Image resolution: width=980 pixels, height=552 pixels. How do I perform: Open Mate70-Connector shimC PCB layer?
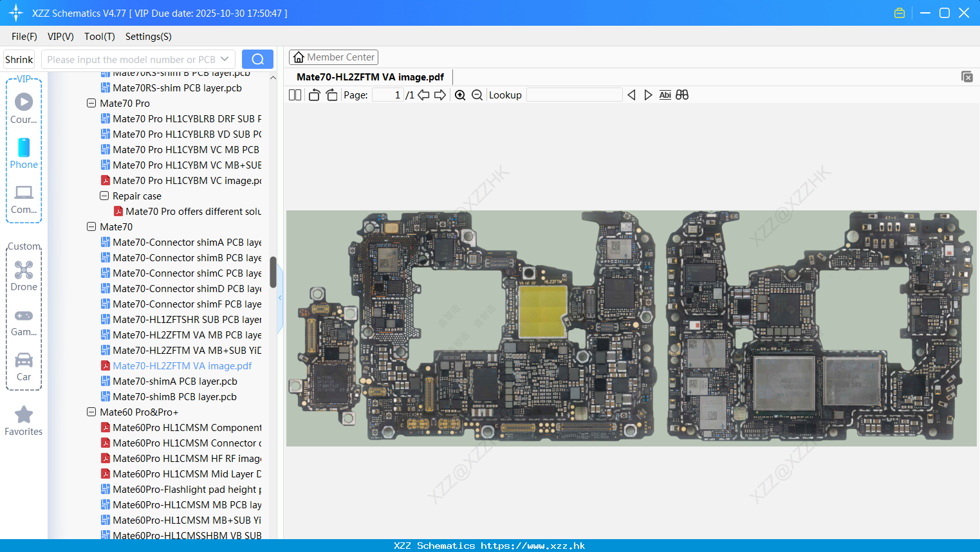pyautogui.click(x=181, y=273)
